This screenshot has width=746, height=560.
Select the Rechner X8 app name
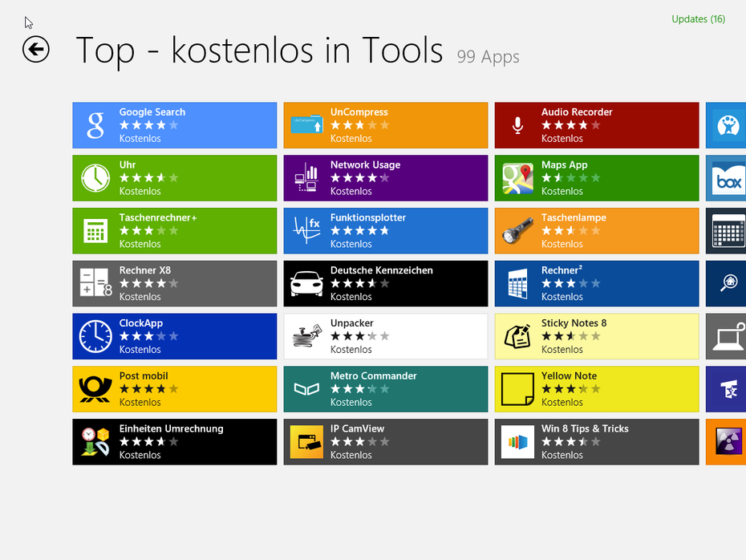[x=145, y=270]
